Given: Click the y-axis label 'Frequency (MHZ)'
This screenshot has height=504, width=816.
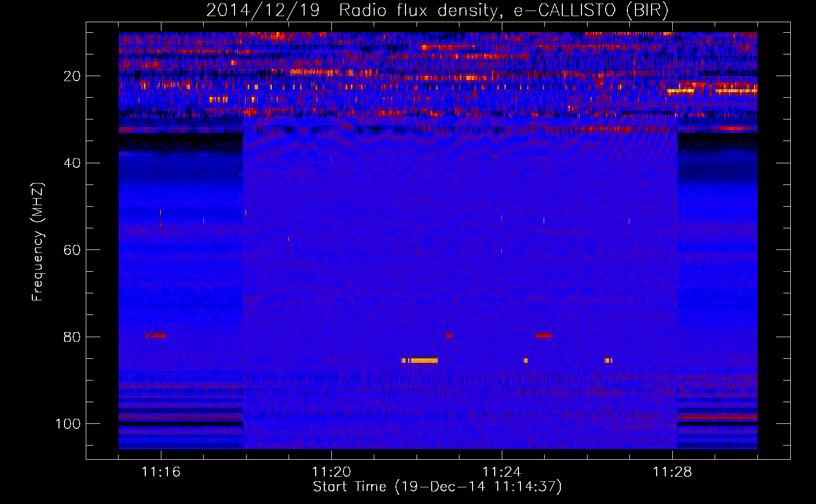Looking at the screenshot, I should click(38, 242).
